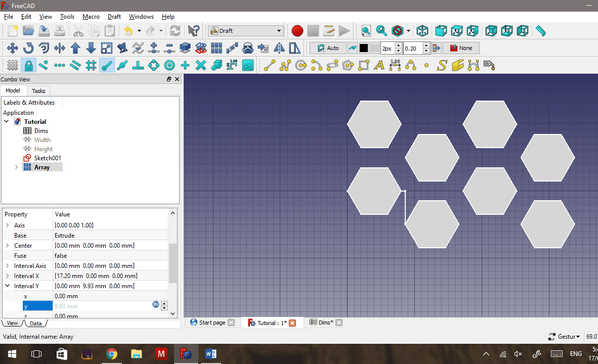Image resolution: width=598 pixels, height=364 pixels.
Task: Activate the Draft Rotate tool
Action: coord(29,48)
